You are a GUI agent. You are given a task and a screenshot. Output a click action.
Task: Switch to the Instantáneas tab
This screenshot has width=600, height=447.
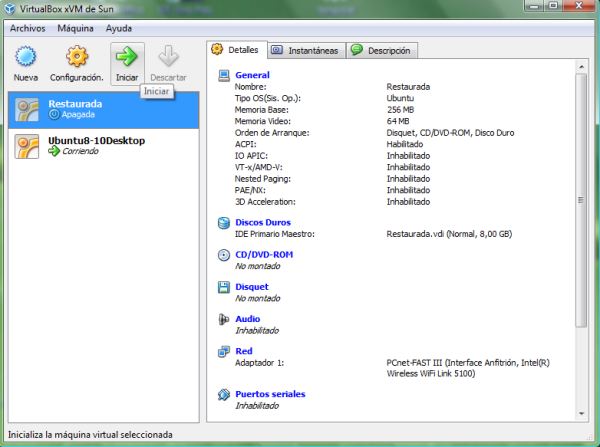pyautogui.click(x=305, y=50)
